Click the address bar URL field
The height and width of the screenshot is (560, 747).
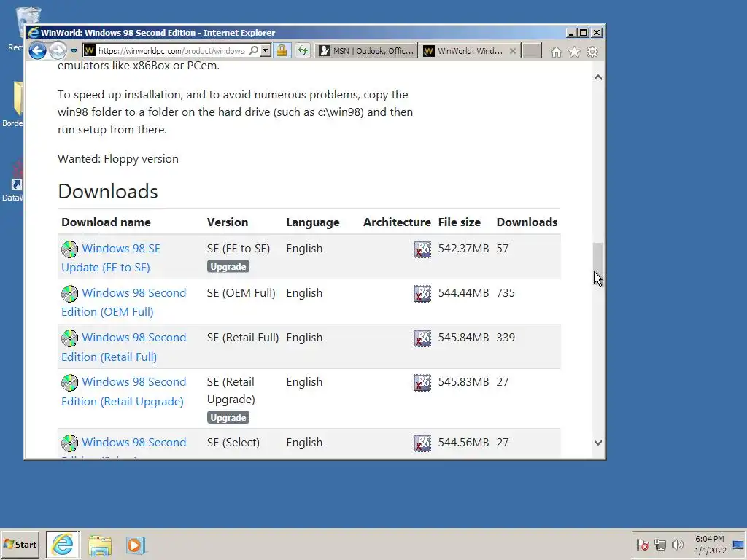coord(171,51)
